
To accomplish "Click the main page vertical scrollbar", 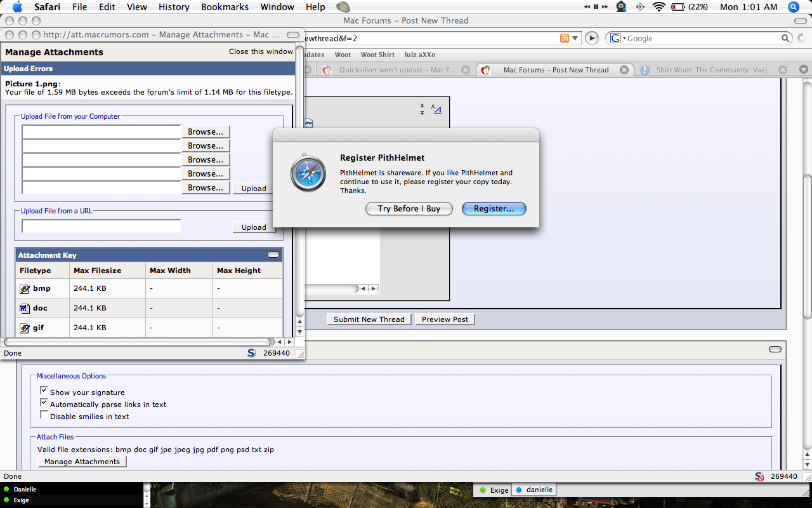I will (806, 248).
